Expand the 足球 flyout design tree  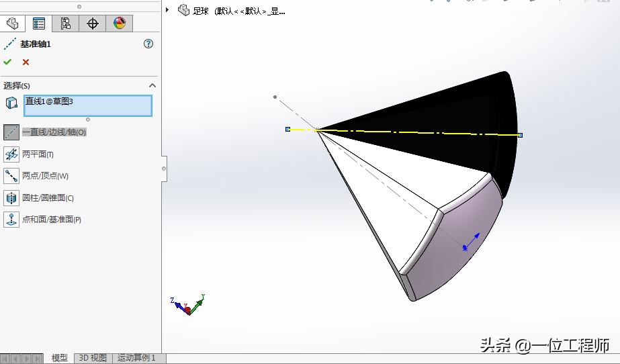(167, 10)
